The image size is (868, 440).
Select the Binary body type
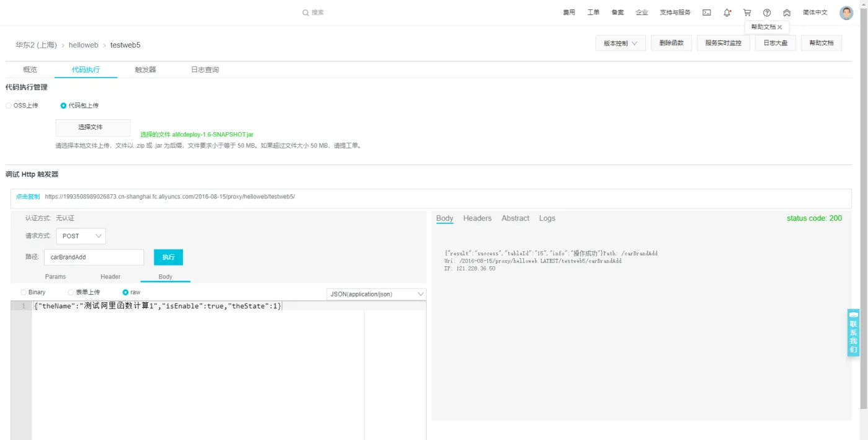(x=24, y=292)
